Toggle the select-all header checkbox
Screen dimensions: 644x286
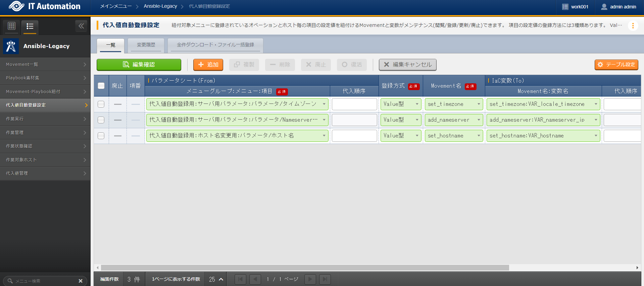(101, 86)
